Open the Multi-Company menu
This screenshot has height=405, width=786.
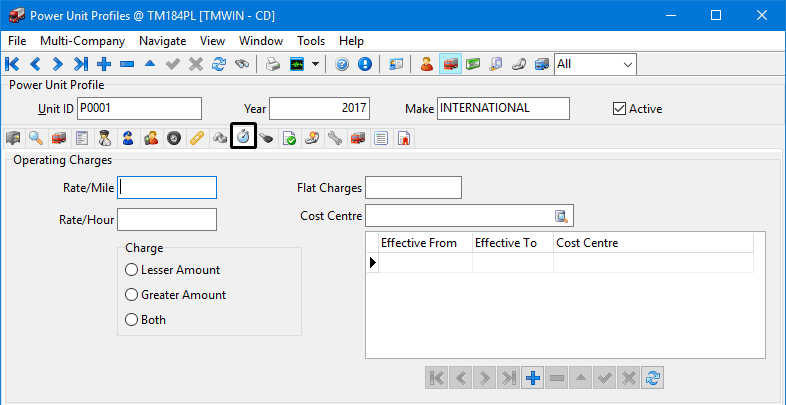82,41
